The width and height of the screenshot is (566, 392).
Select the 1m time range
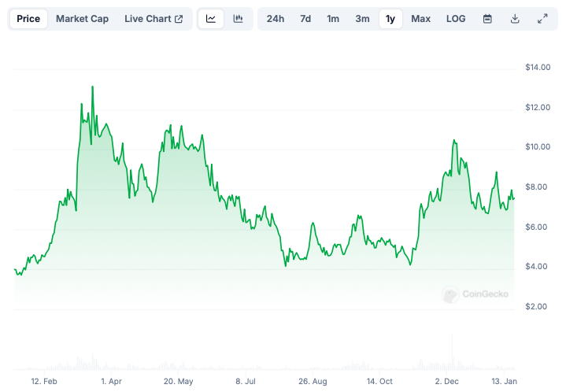[333, 19]
